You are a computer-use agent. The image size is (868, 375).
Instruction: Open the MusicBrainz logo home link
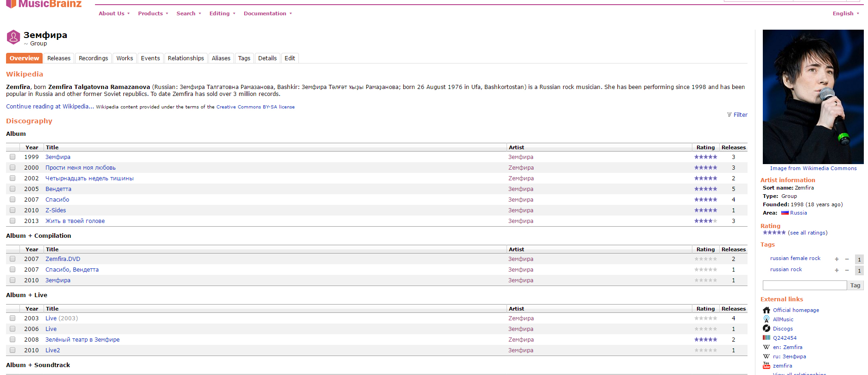pyautogui.click(x=44, y=4)
